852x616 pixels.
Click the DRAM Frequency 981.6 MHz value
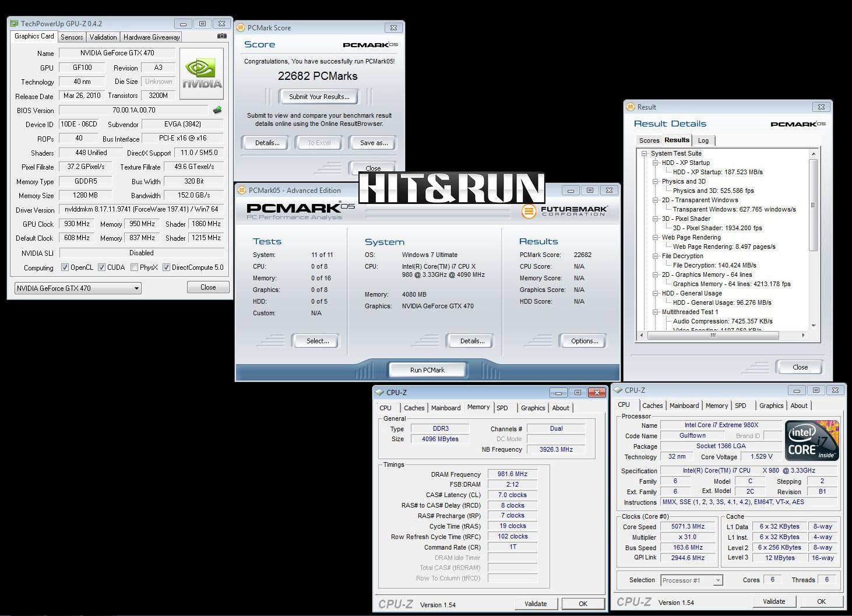click(x=512, y=474)
